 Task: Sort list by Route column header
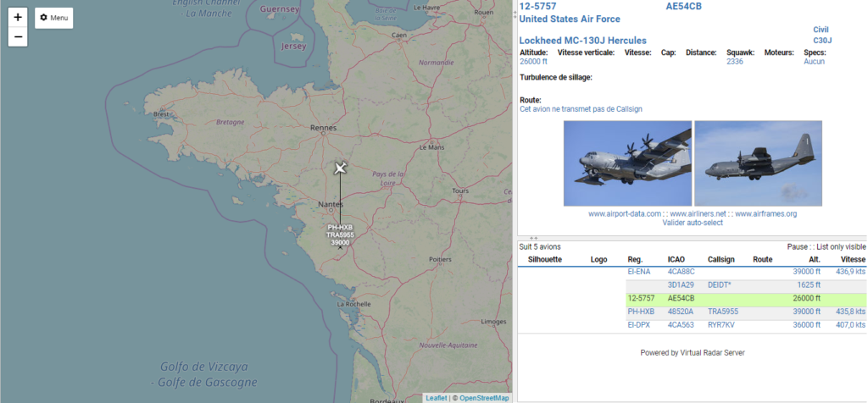pos(762,260)
